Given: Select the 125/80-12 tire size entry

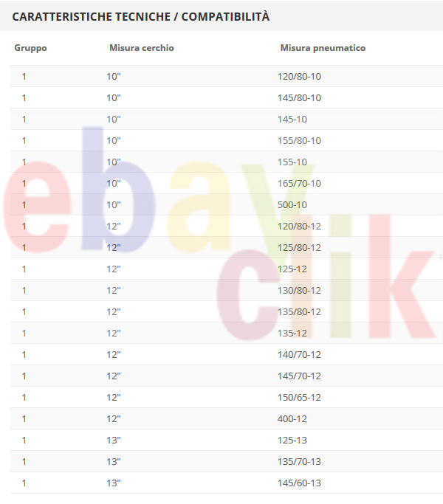Looking at the screenshot, I should 299,247.
